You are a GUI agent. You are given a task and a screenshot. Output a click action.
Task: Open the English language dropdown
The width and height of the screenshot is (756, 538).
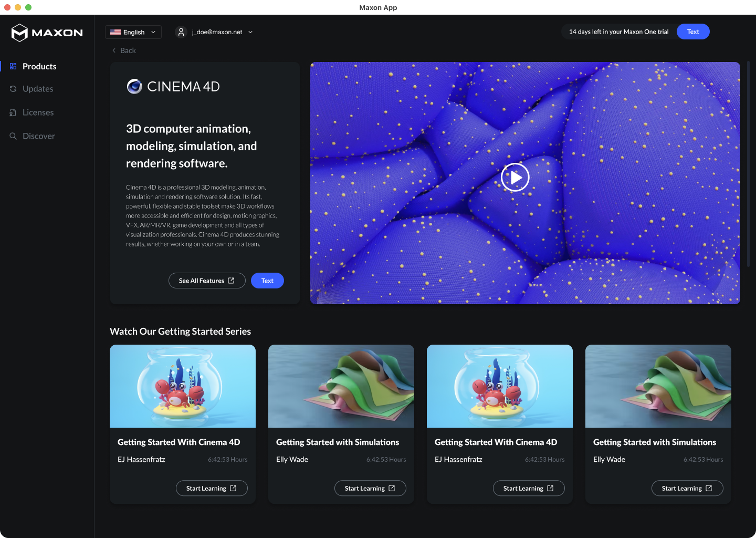pos(133,32)
